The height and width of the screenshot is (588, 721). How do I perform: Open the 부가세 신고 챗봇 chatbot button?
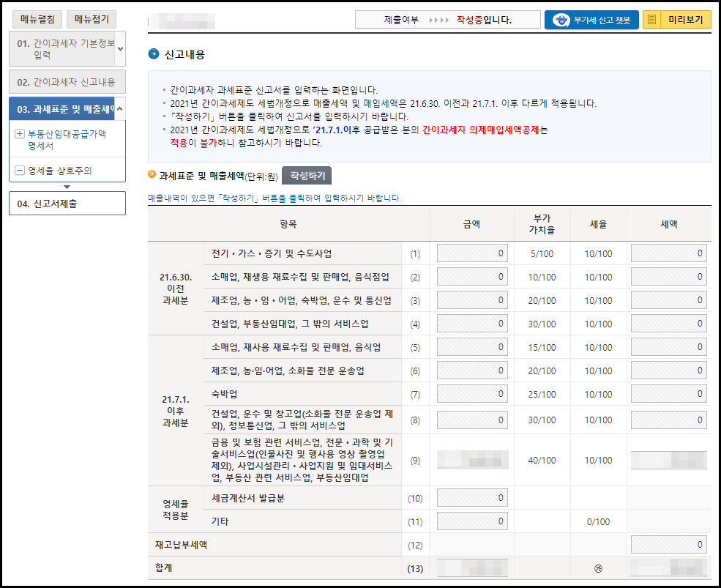[591, 20]
